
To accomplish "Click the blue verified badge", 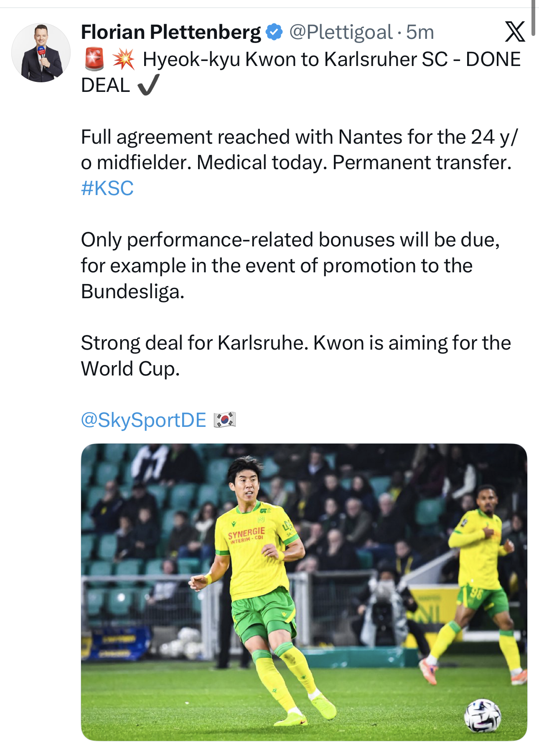I will (x=274, y=32).
